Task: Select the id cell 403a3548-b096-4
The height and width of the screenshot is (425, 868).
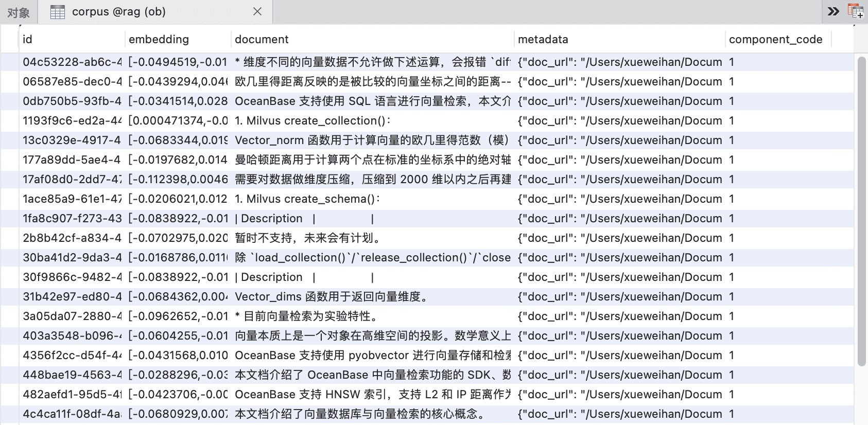Action: [x=72, y=335]
